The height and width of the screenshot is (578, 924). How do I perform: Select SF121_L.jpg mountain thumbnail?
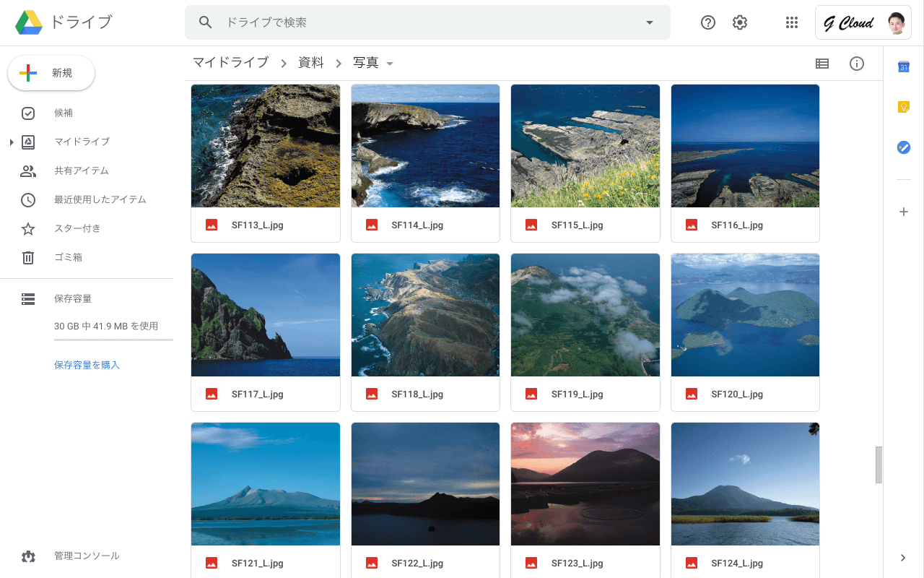[266, 484]
